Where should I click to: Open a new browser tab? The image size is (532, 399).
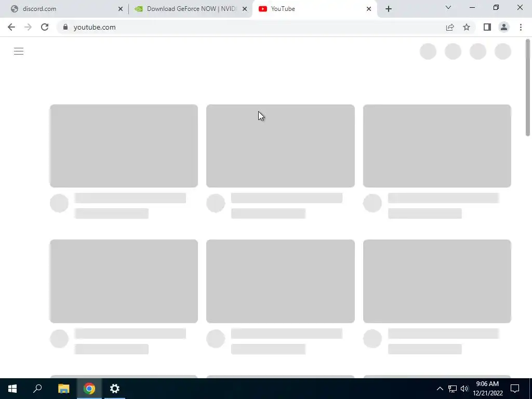point(389,9)
